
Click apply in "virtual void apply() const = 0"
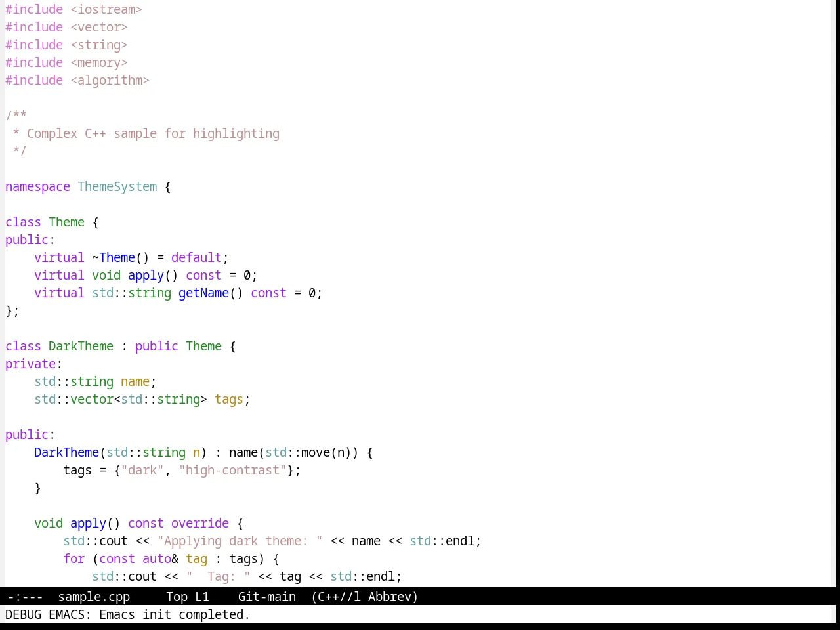[x=146, y=275]
